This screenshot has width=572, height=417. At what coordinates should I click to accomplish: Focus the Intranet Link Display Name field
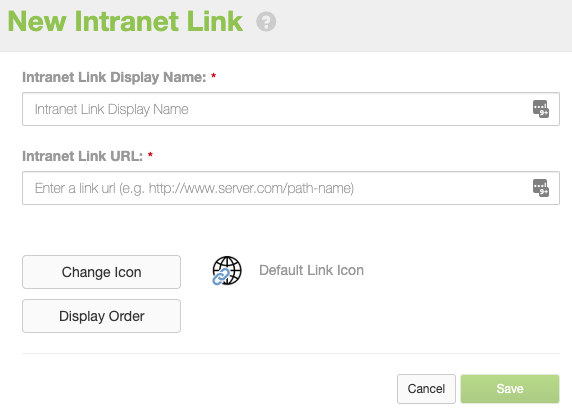pos(291,109)
